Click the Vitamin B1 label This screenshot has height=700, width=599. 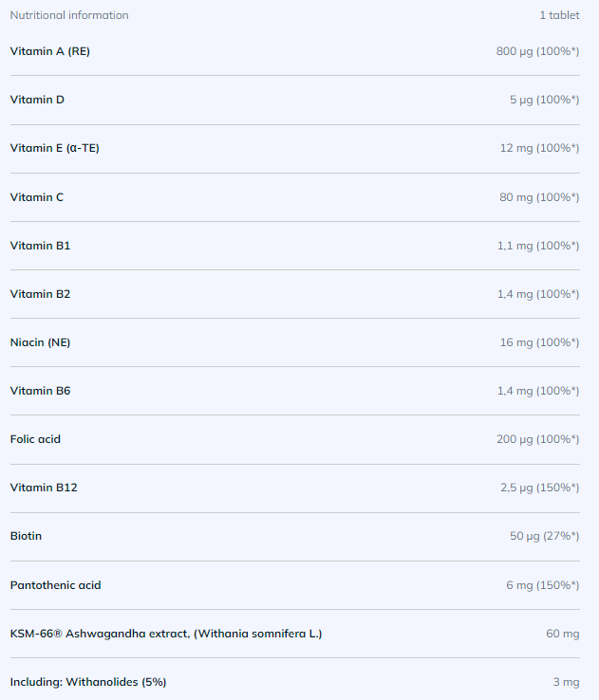40,246
